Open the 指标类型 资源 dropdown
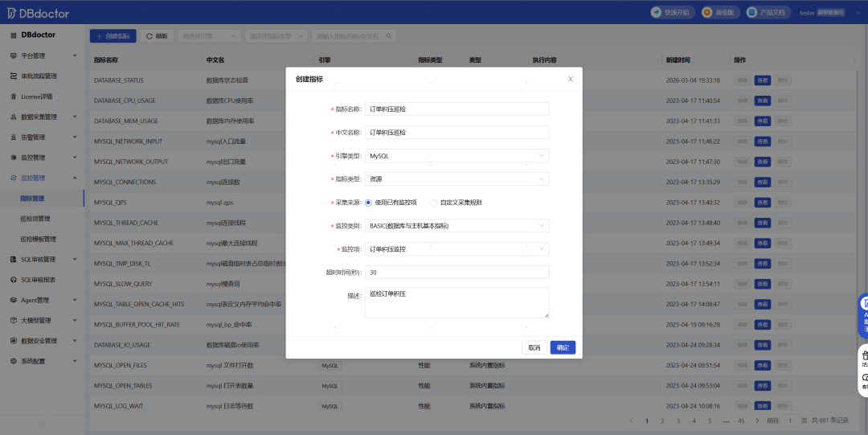 click(x=457, y=179)
